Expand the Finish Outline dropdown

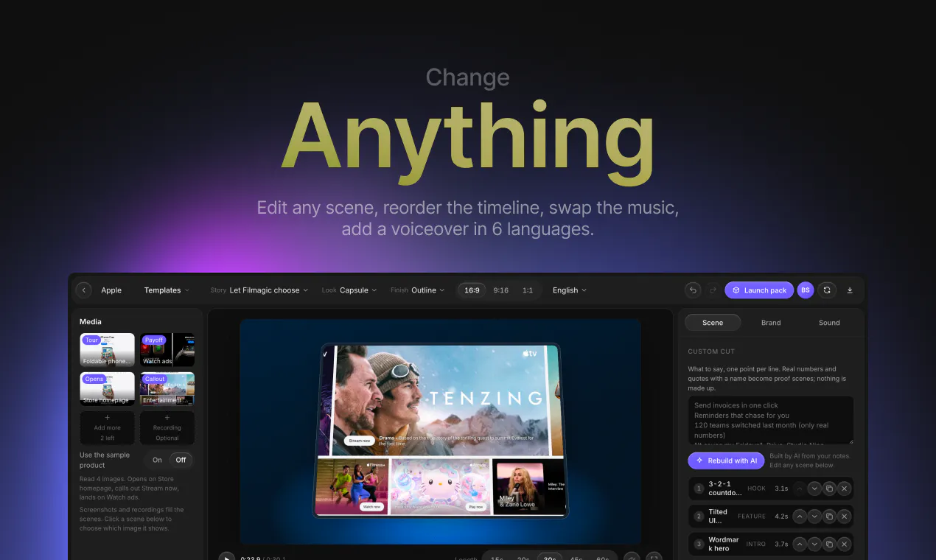tap(418, 290)
